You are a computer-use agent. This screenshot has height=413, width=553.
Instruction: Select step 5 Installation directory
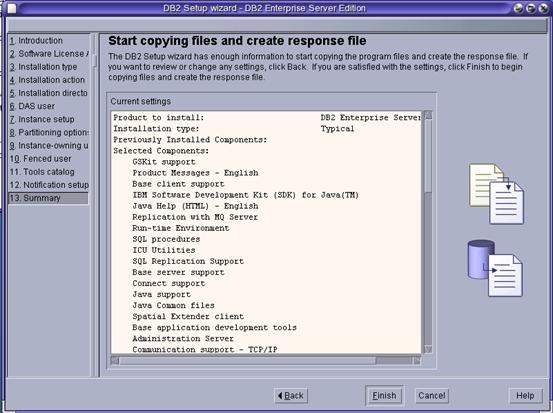pyautogui.click(x=48, y=93)
